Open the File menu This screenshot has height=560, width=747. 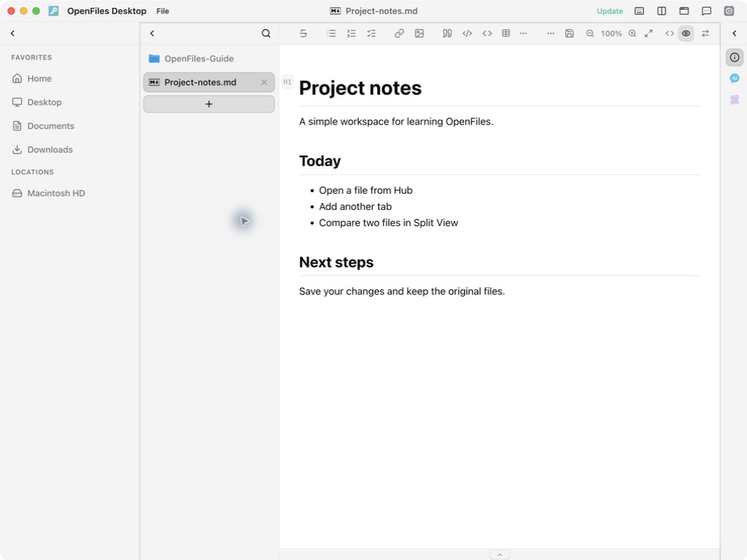(x=163, y=11)
